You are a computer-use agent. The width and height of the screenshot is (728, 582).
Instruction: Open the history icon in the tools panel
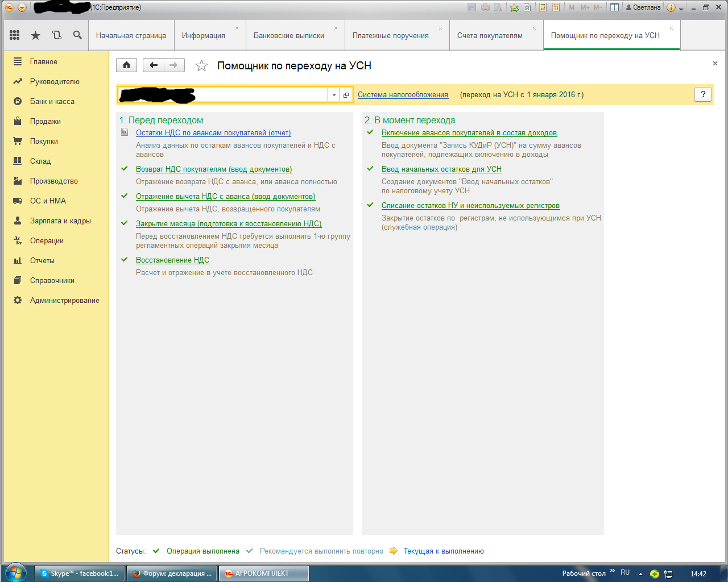pos(56,35)
